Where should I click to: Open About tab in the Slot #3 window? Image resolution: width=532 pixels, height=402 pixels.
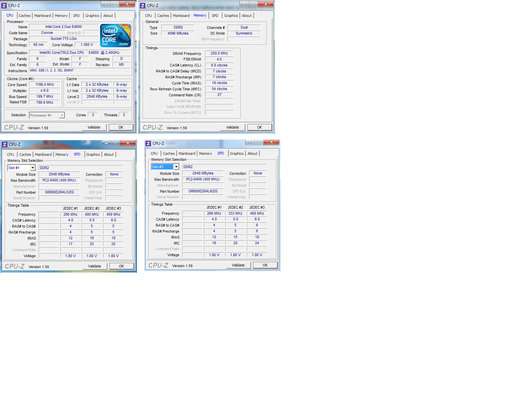point(252,153)
